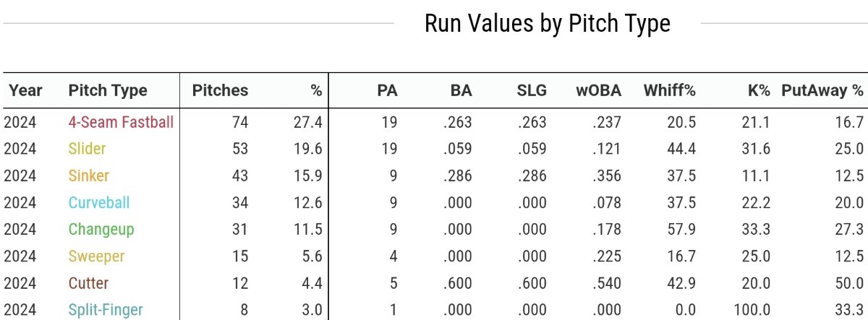Select the Cutter pitch type link
Image resolution: width=868 pixels, height=320 pixels.
point(88,283)
